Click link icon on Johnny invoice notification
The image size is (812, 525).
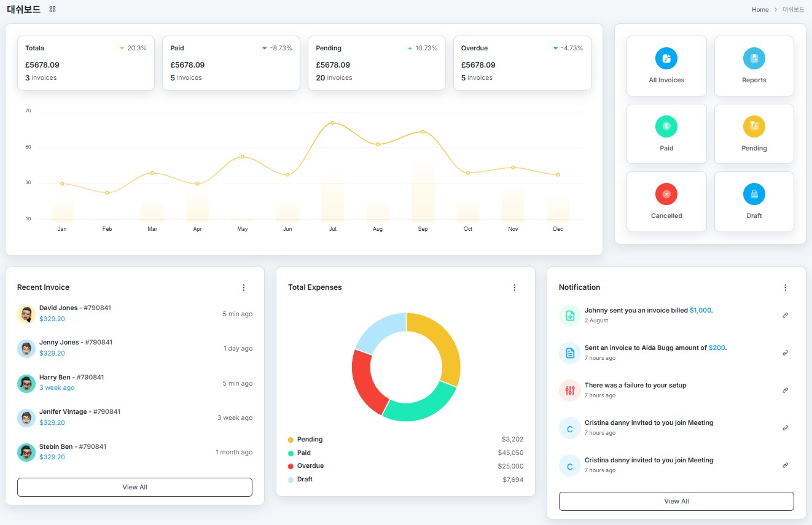pyautogui.click(x=785, y=316)
